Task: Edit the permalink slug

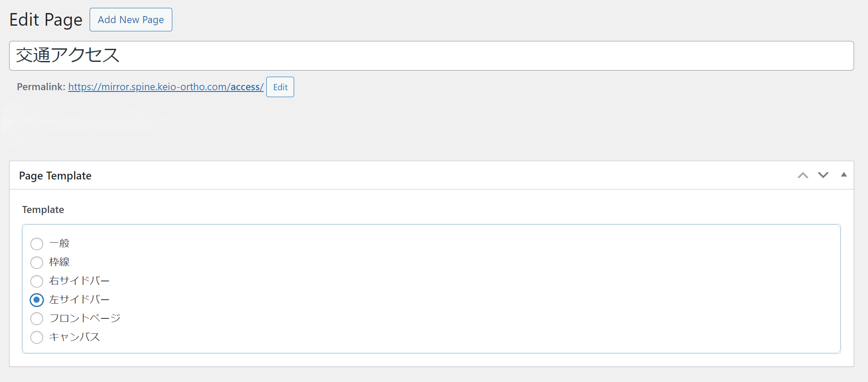Action: point(280,87)
